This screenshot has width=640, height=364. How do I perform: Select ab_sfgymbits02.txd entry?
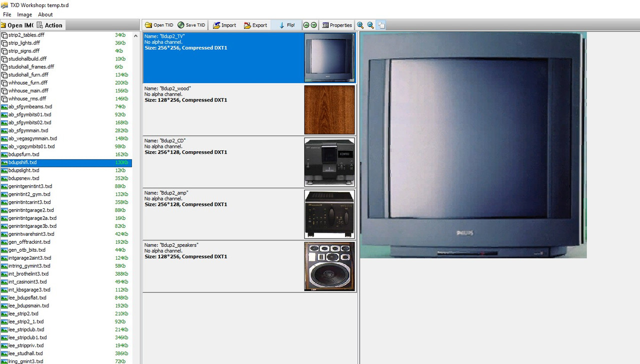(66, 123)
